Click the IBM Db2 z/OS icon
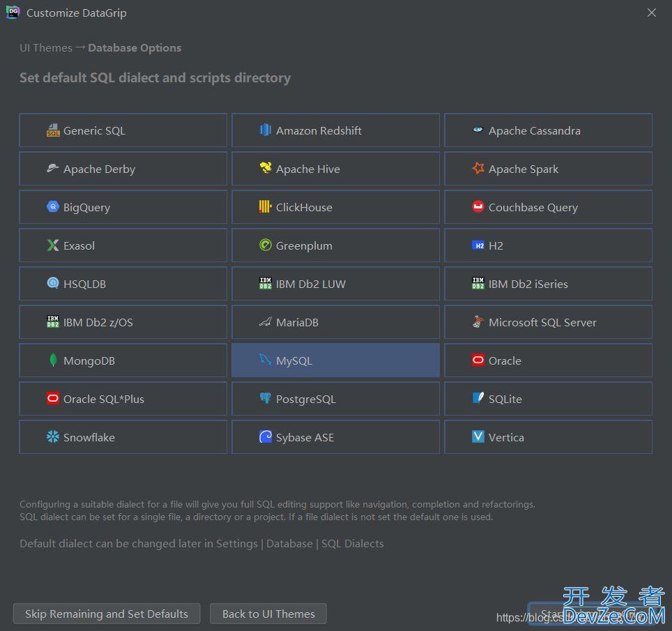 coord(53,321)
